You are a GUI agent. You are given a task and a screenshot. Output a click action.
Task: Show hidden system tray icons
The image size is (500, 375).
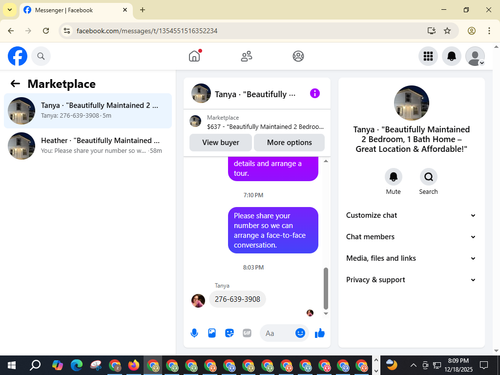point(413,365)
